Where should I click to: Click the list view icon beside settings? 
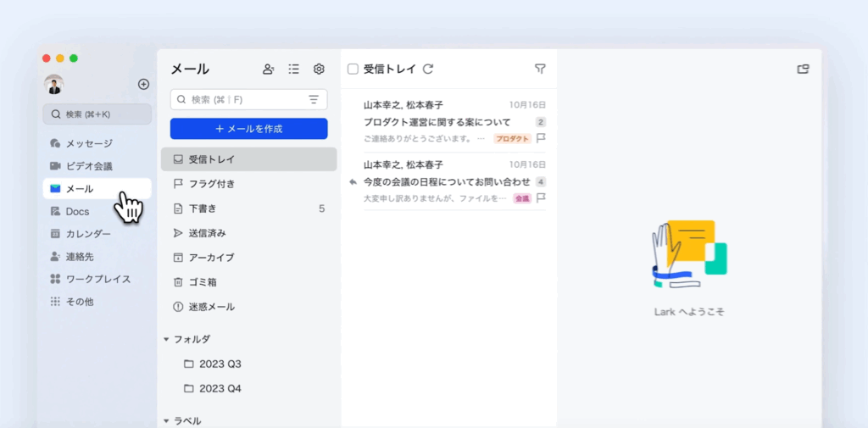293,69
